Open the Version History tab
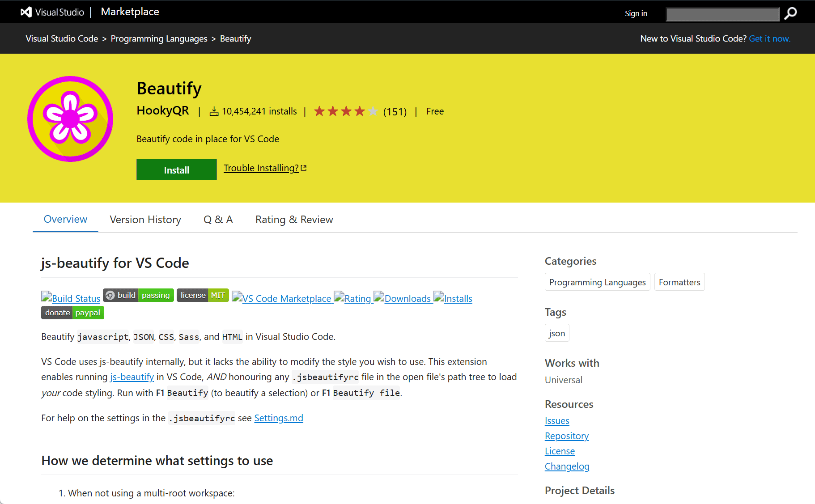 [x=145, y=220]
